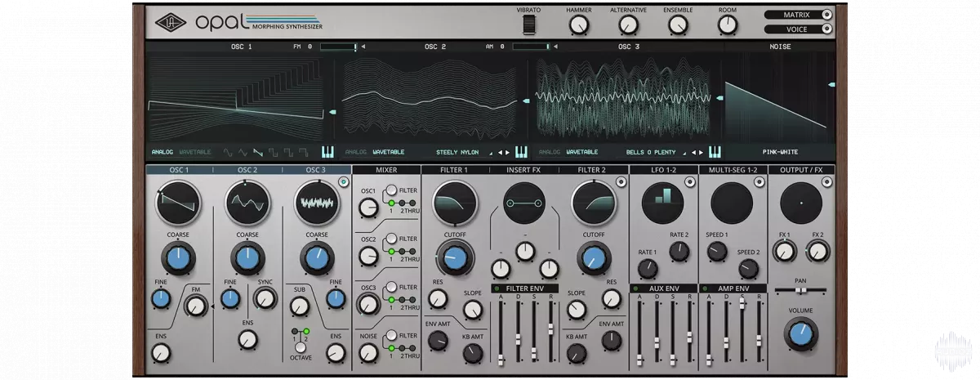Select next wavetable for OSC 3
Image resolution: width=980 pixels, height=380 pixels.
701,152
